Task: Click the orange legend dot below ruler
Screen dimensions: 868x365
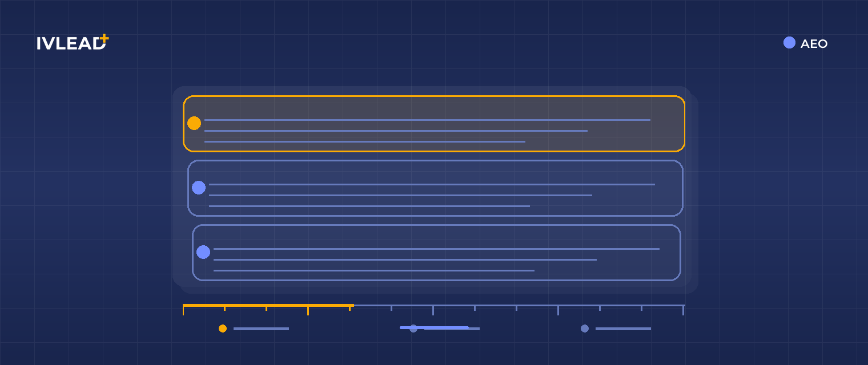Action: click(223, 328)
